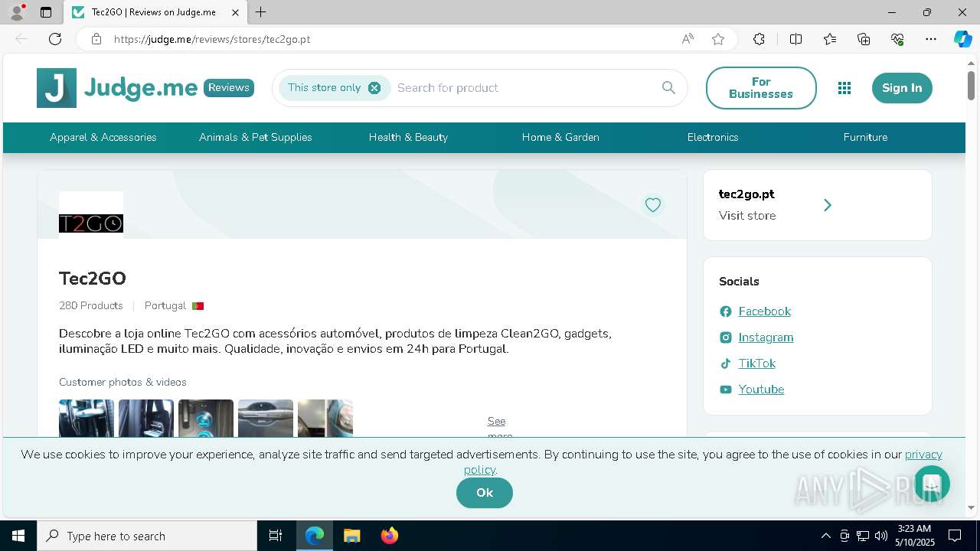Open the fourth customer photo thumbnail
Screen dimensions: 980x551
[266, 418]
